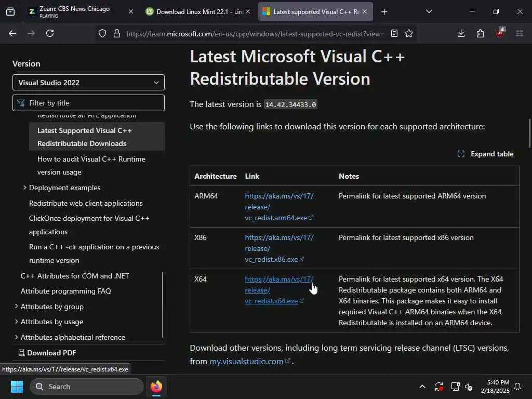This screenshot has width=532, height=399.
Task: Show hidden system tray icons
Action: (422, 387)
